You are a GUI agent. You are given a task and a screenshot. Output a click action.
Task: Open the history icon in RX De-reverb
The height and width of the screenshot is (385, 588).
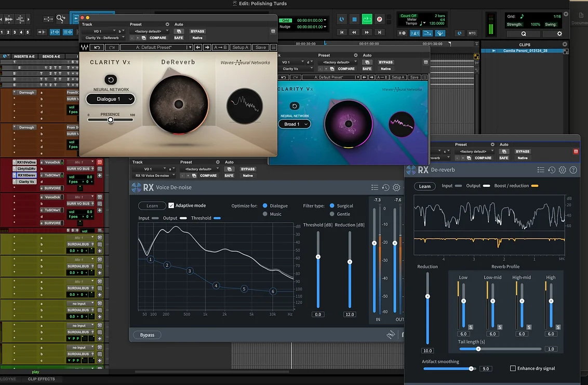click(x=552, y=170)
